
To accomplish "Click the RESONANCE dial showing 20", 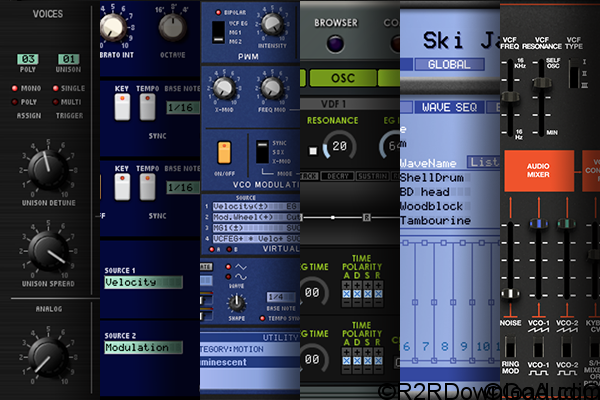I will [339, 146].
